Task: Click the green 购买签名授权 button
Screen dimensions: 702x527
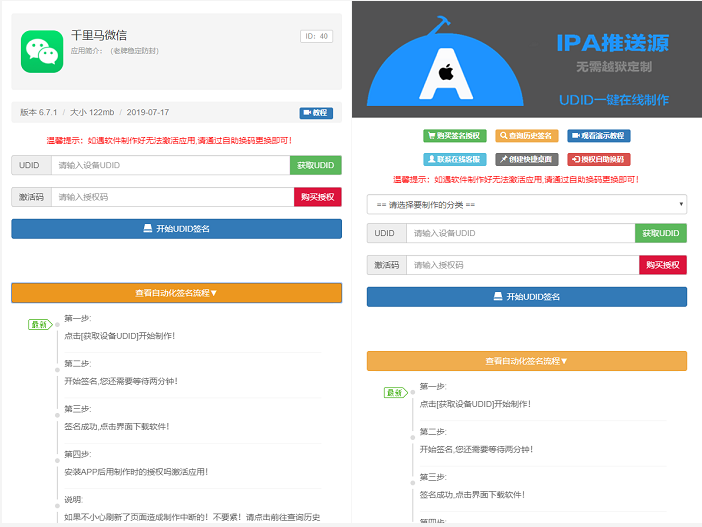Action: click(455, 136)
